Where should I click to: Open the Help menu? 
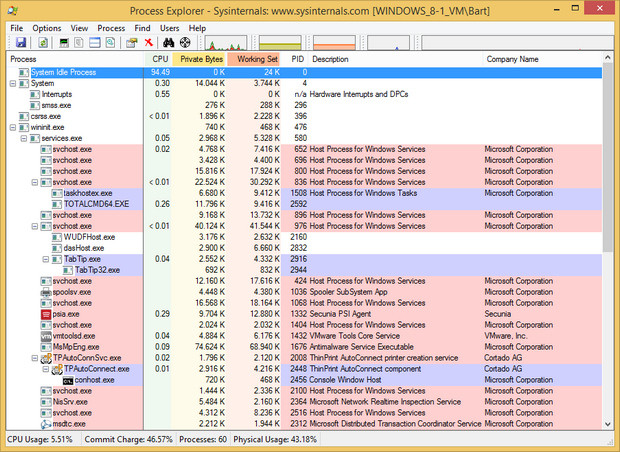pos(197,28)
